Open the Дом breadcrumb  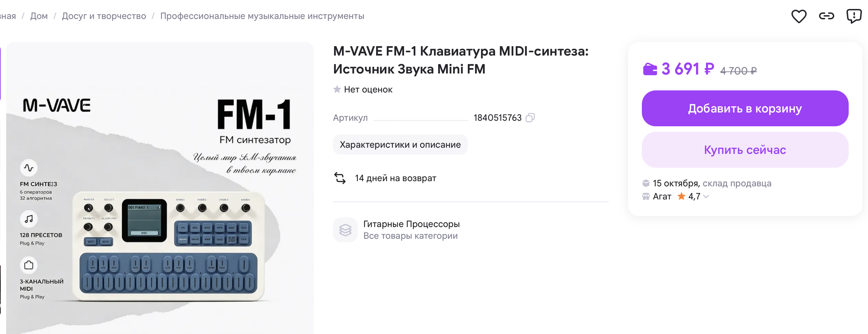tap(39, 16)
